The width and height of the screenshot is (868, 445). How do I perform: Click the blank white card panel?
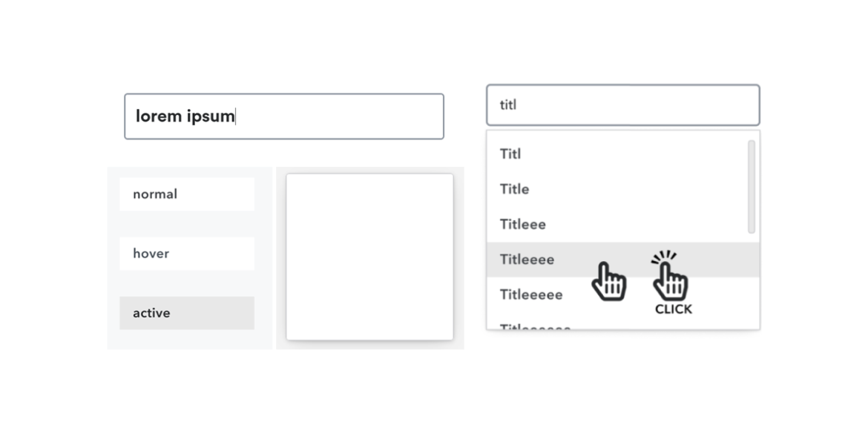point(369,257)
